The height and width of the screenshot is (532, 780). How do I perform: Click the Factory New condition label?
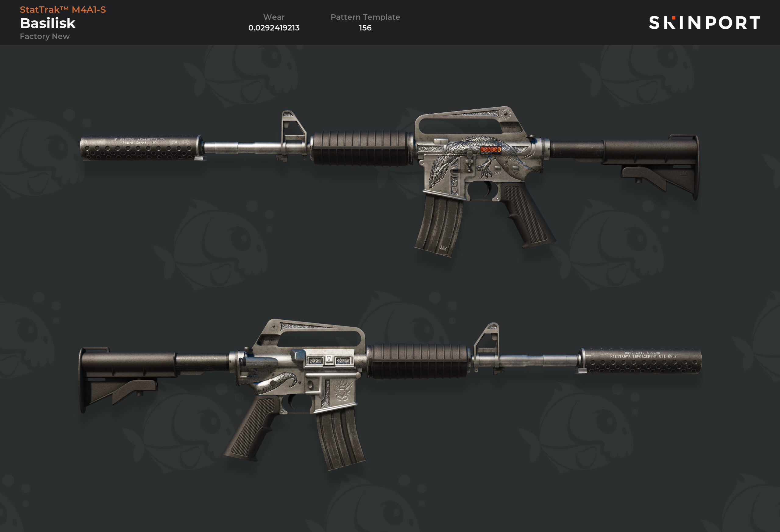(45, 36)
